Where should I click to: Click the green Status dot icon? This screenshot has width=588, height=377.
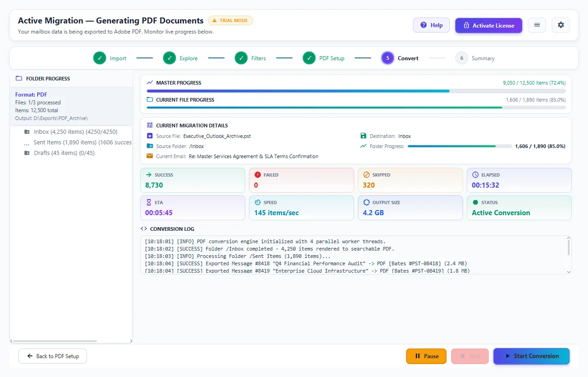(x=475, y=202)
